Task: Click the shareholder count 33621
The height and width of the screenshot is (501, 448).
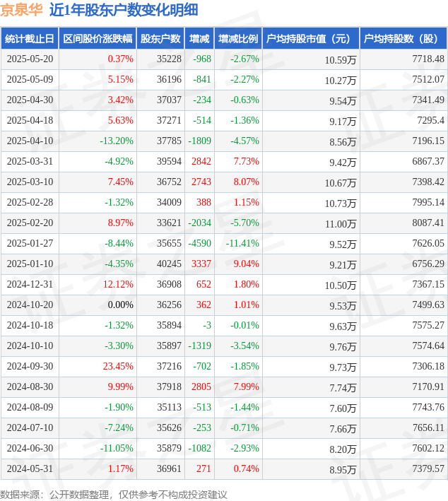Action: coord(169,223)
